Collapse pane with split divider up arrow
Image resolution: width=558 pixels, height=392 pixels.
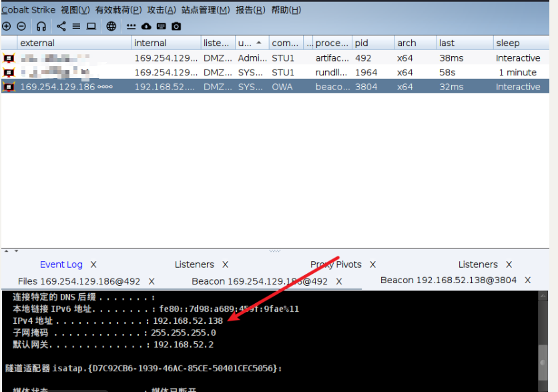coord(7,251)
